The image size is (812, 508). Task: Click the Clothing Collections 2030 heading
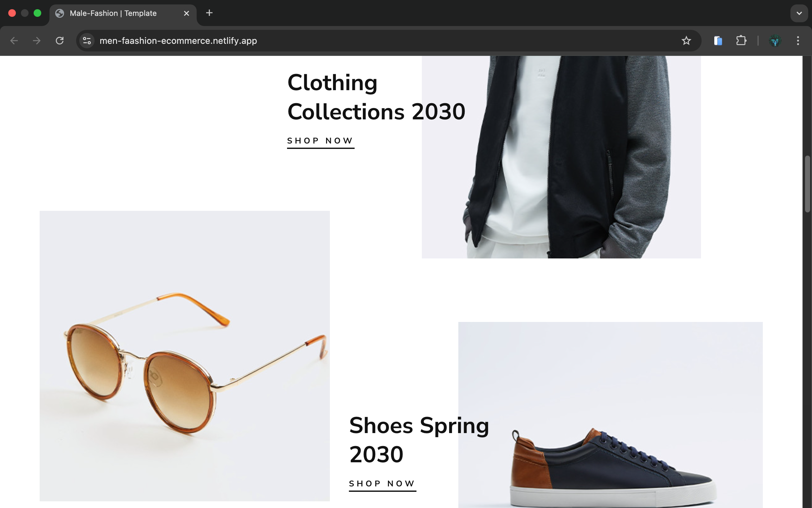(376, 97)
